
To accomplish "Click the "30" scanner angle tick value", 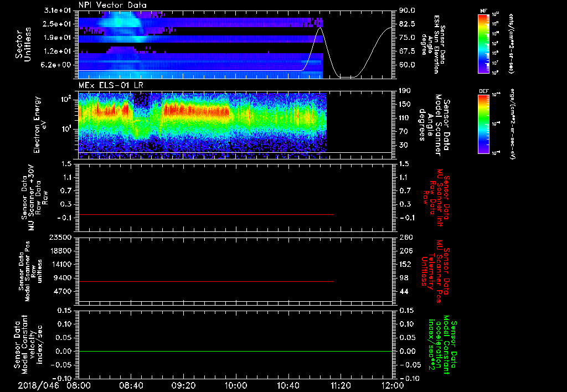I will tap(404, 145).
